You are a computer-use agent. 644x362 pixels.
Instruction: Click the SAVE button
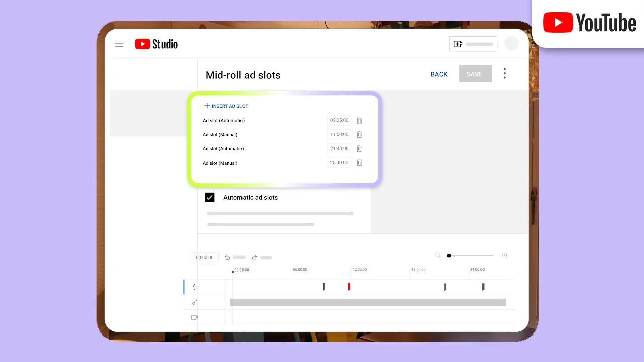pyautogui.click(x=475, y=74)
